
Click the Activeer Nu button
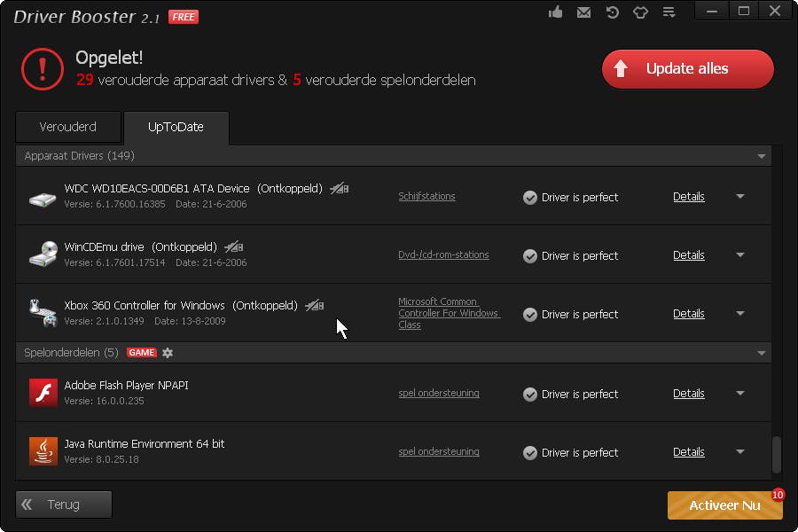point(724,505)
